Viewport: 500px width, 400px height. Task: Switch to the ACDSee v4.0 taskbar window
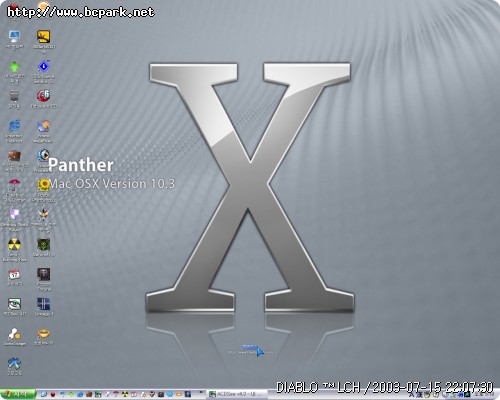pos(236,394)
